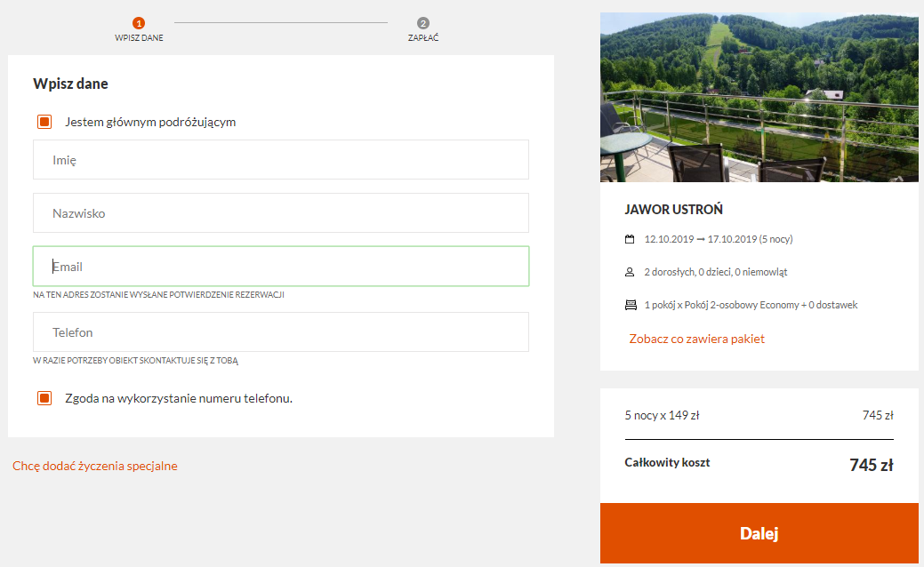Image resolution: width=924 pixels, height=567 pixels.
Task: Click 'W RAZIE POTRZEBY OBIEKT SKONTAKTUJE SIĘ' hint
Action: pyautogui.click(x=135, y=360)
